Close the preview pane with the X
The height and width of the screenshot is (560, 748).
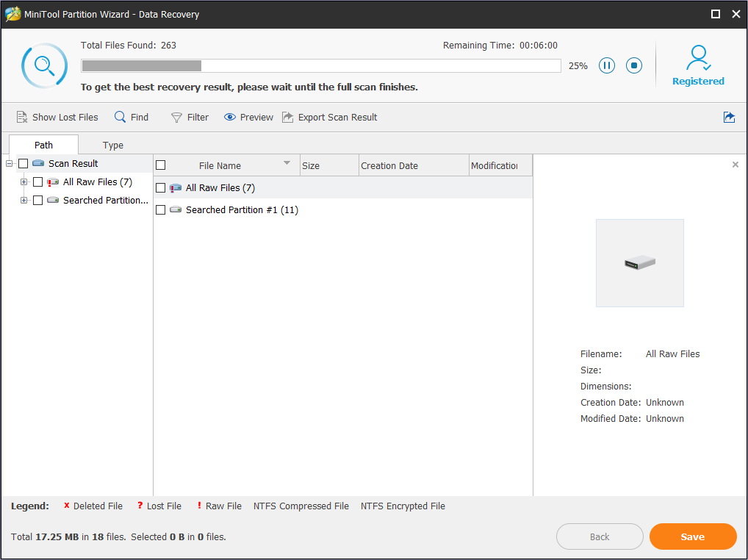point(735,165)
